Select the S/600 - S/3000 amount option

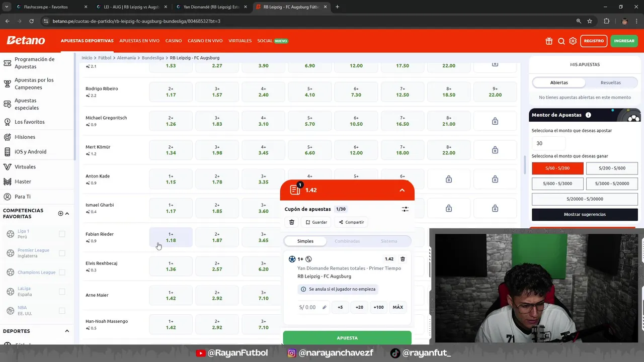point(557,184)
